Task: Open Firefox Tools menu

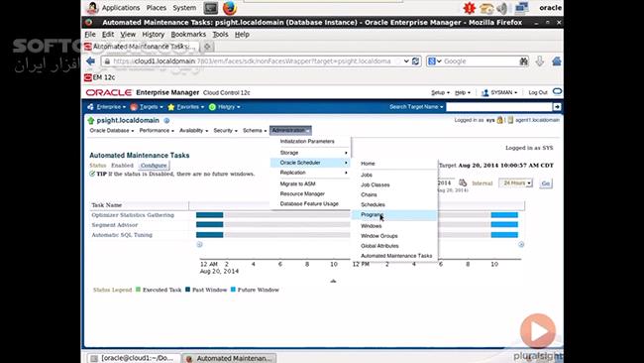Action: 220,35
